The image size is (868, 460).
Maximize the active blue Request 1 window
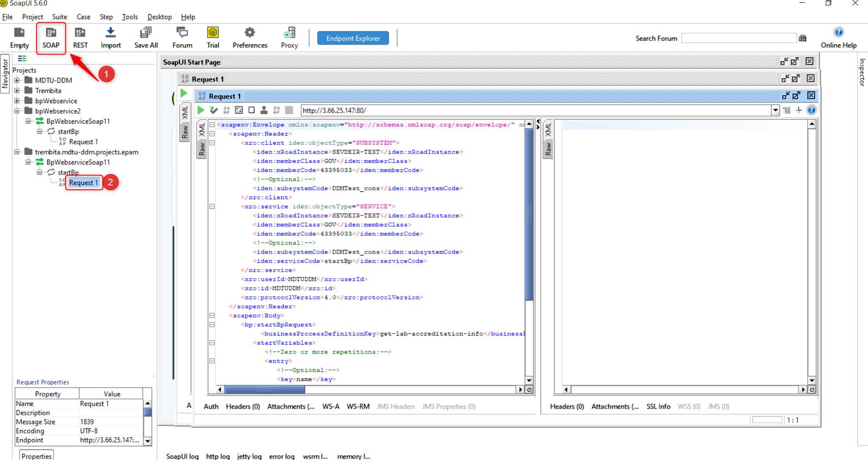(796, 95)
